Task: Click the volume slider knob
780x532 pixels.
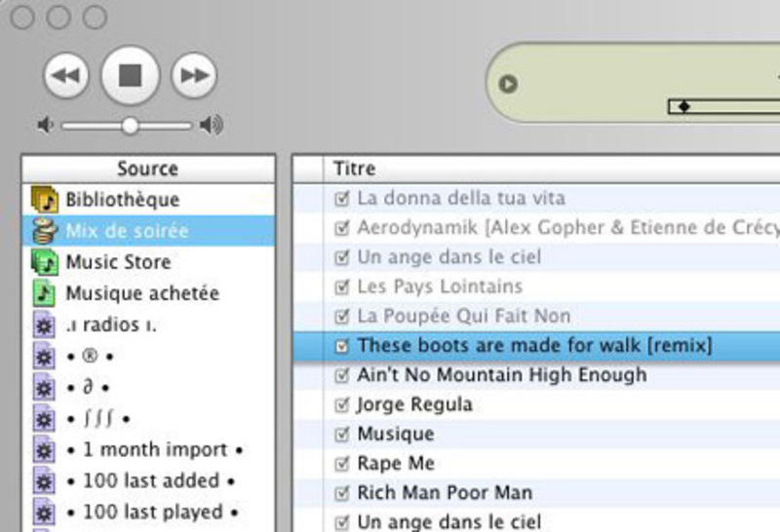Action: tap(130, 126)
